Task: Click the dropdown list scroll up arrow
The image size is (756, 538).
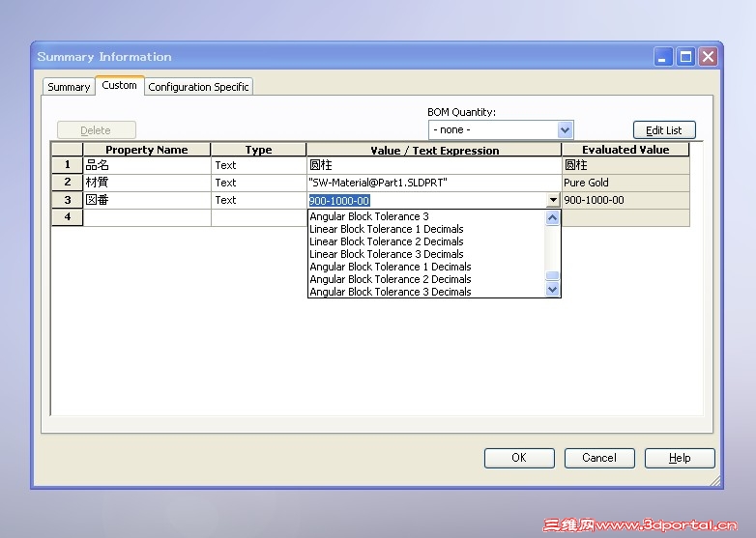Action: [553, 217]
